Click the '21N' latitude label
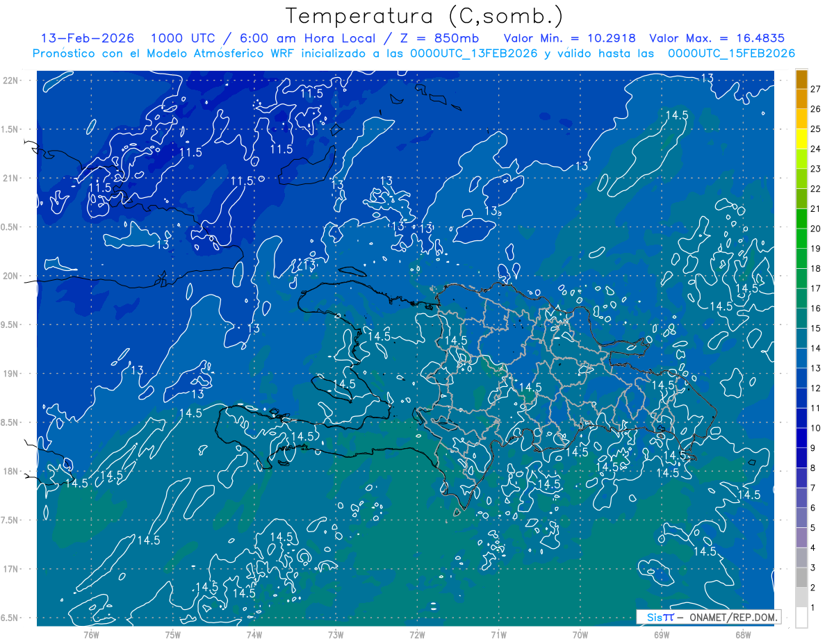 click(x=11, y=179)
